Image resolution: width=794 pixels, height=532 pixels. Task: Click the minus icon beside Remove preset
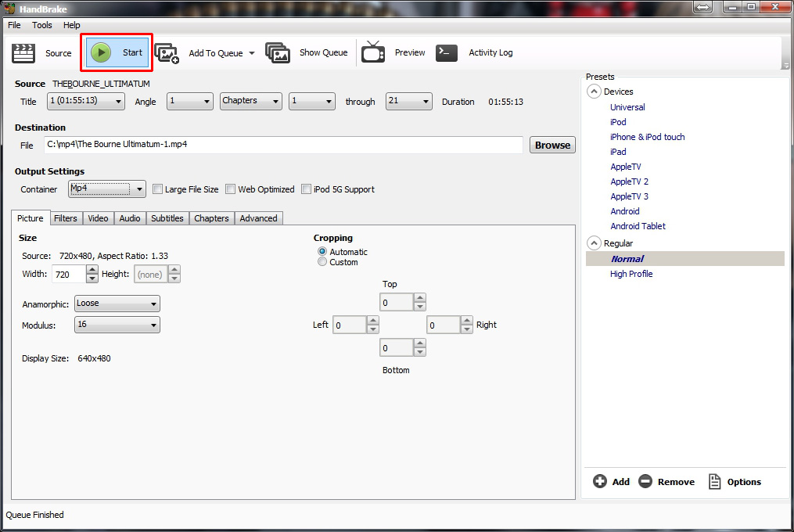(x=645, y=481)
